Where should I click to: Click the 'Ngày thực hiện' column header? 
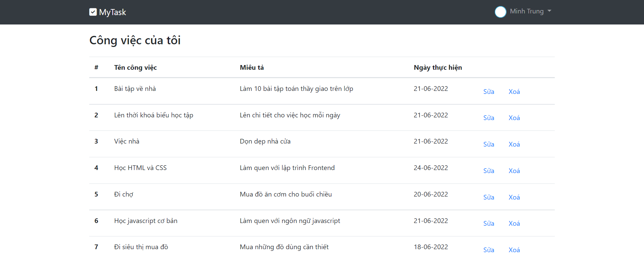(438, 67)
